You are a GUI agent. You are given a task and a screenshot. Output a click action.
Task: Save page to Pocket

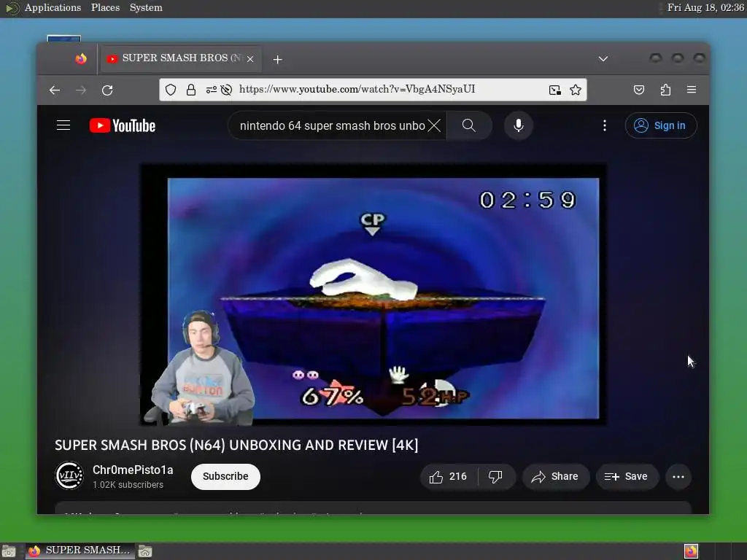639,90
